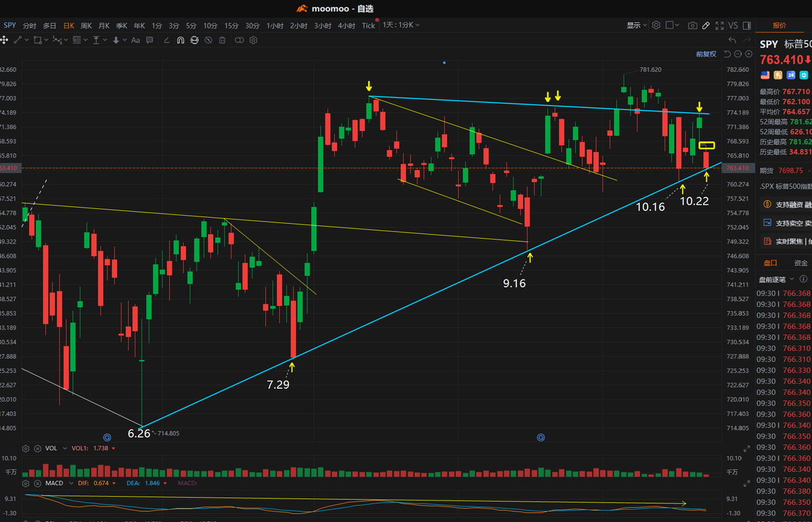Image resolution: width=812 pixels, height=522 pixels.
Task: Select the text annotation Aa tool
Action: [135, 40]
